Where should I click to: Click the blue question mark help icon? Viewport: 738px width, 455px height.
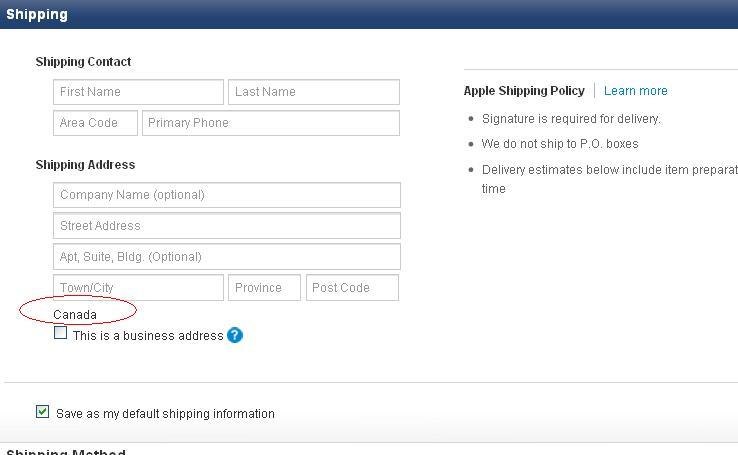coord(235,335)
